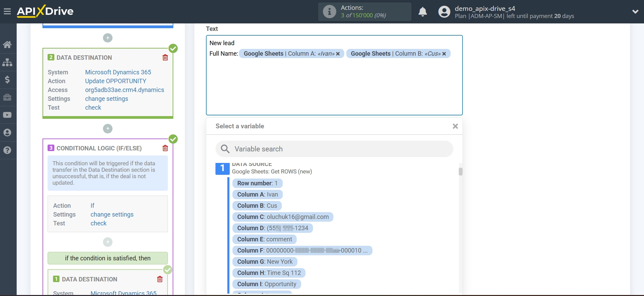Open the Home sidebar icon
Image resolution: width=644 pixels, height=296 pixels.
[7, 44]
